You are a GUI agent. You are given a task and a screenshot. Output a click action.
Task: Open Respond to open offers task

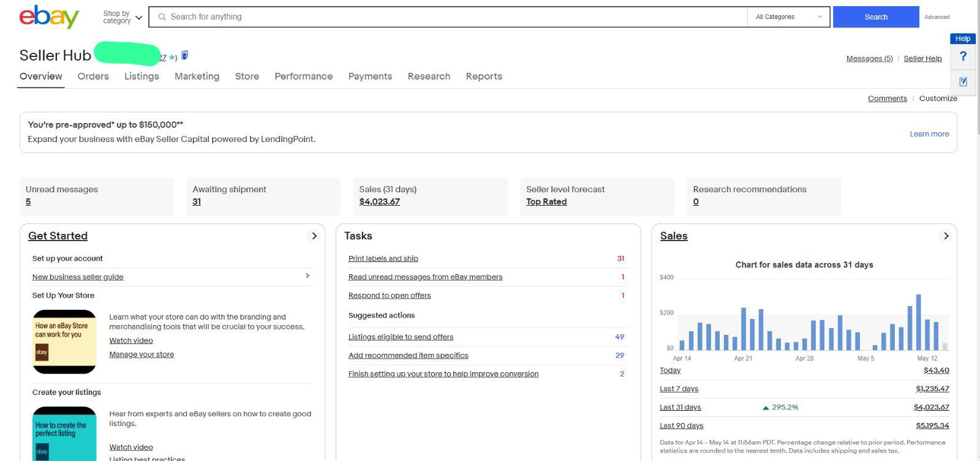(390, 295)
